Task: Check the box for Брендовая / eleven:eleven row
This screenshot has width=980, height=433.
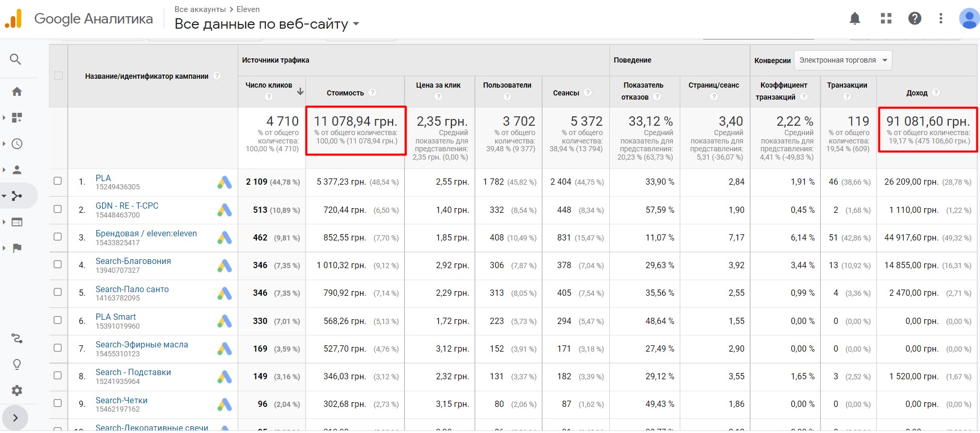Action: [x=58, y=237]
